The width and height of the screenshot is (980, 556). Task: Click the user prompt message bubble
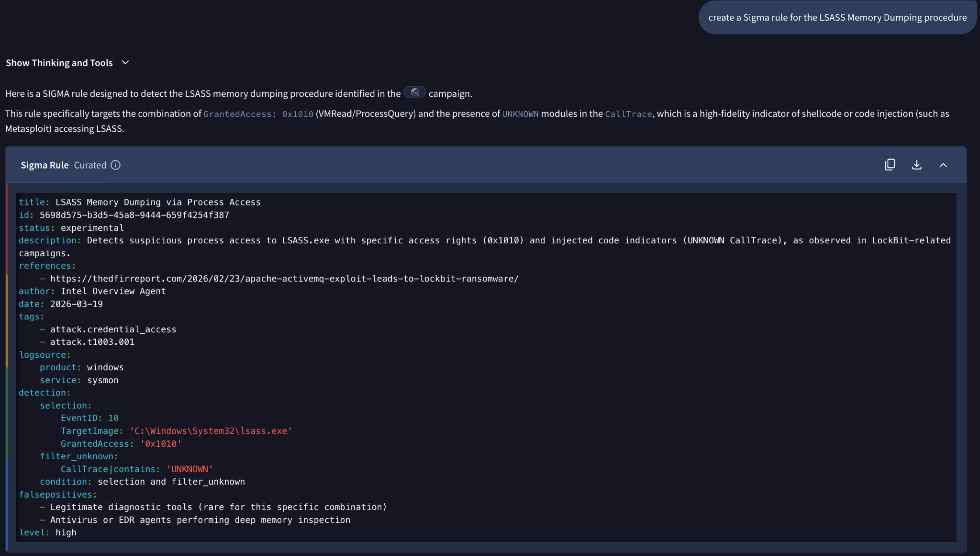tap(837, 18)
